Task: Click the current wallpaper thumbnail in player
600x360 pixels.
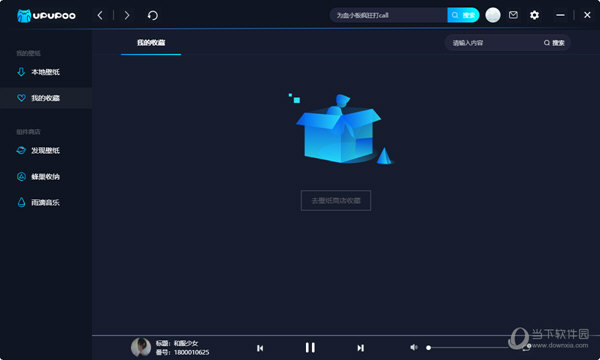Action: point(141,347)
